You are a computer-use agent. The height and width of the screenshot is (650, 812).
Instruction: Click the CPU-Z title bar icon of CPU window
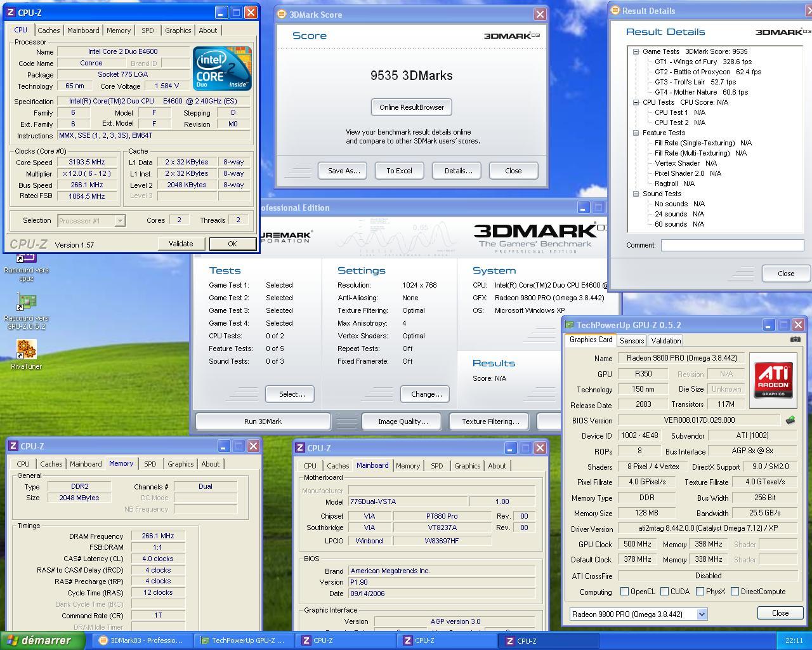tap(11, 12)
